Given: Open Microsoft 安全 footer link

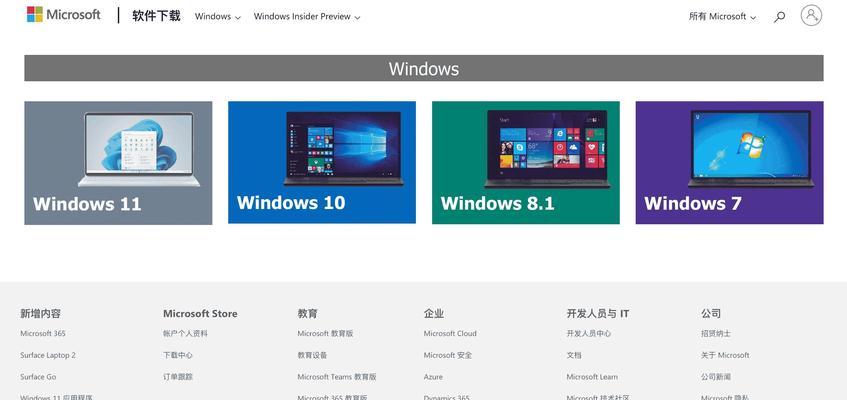Looking at the screenshot, I should [448, 355].
